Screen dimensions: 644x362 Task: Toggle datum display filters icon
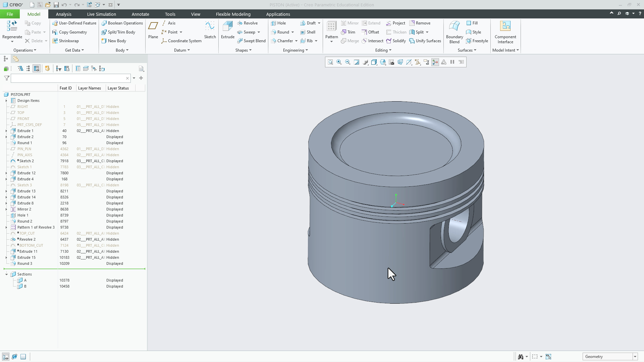pos(418,62)
